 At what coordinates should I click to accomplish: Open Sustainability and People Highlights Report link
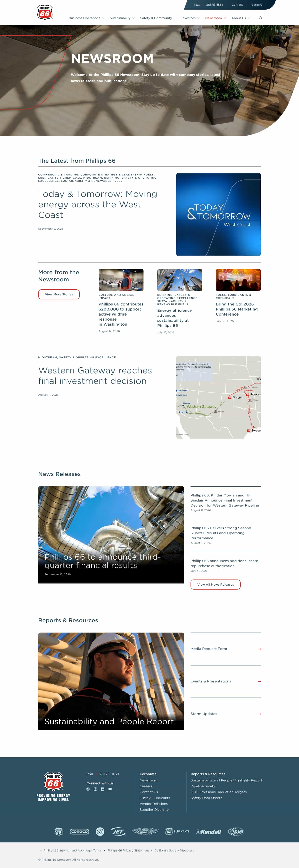tap(227, 780)
